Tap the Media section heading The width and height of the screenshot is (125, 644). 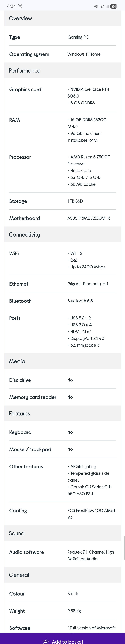pos(17,361)
